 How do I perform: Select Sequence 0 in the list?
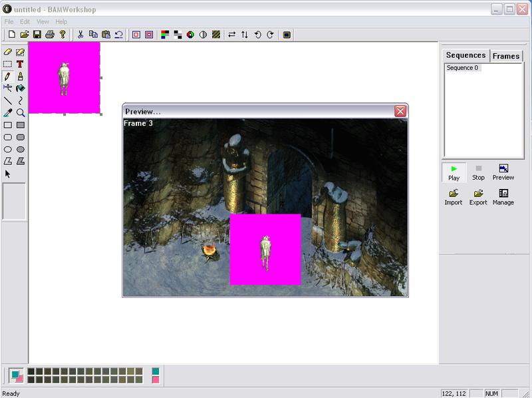pos(462,68)
